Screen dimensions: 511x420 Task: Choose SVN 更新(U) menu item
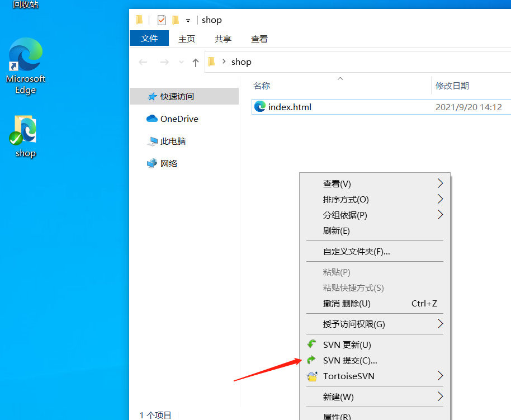[375, 345]
